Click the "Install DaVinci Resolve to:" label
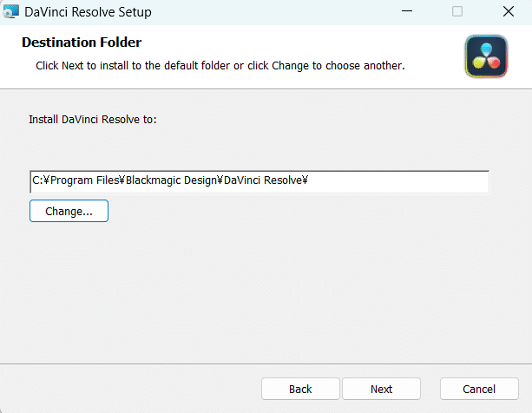This screenshot has height=413, width=532. tap(93, 120)
